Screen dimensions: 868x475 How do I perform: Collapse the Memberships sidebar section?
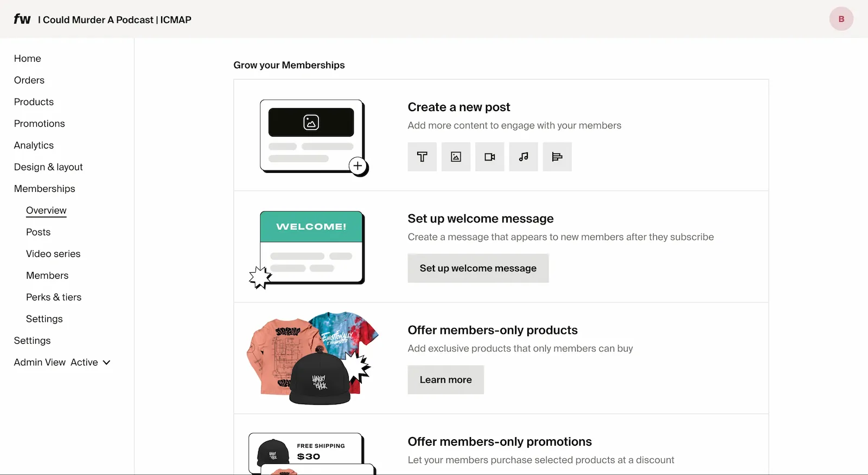pos(44,189)
